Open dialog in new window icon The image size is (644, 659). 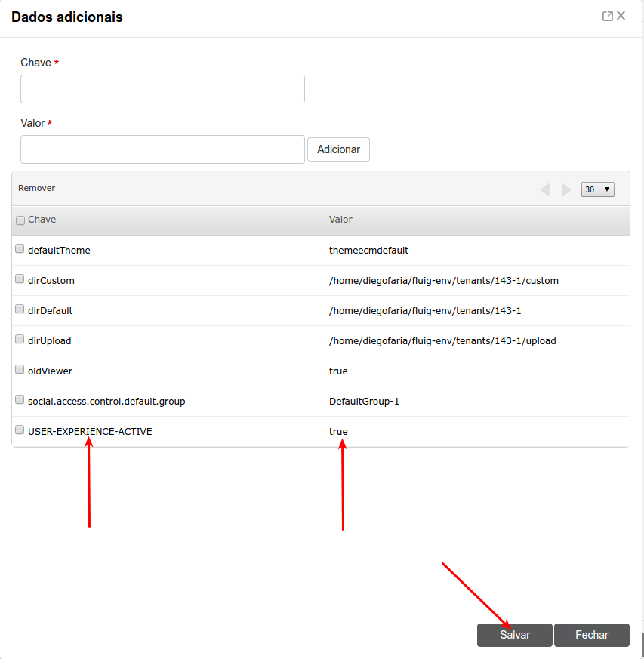point(607,16)
